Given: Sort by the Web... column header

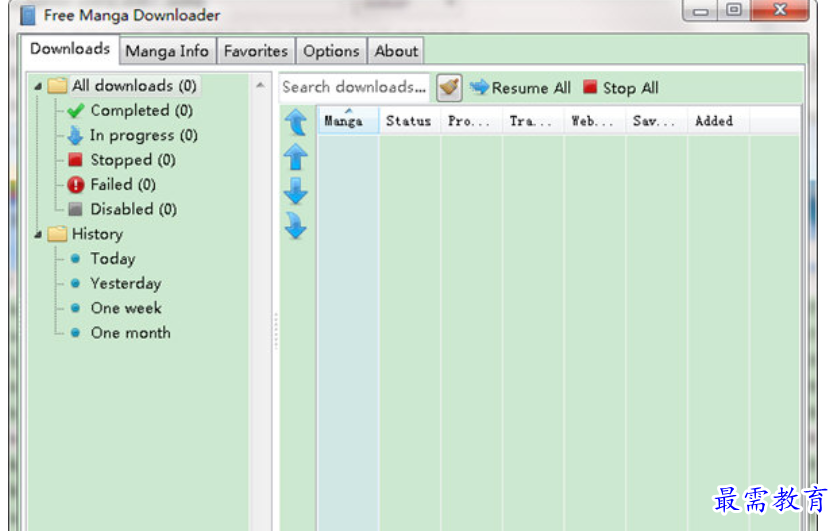Looking at the screenshot, I should (x=595, y=120).
